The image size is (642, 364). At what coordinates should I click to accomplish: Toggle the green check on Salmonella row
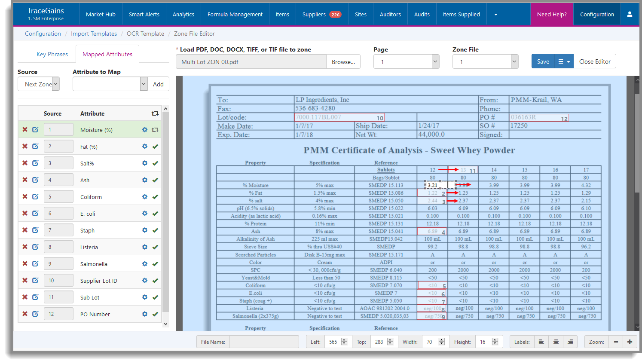[155, 263]
